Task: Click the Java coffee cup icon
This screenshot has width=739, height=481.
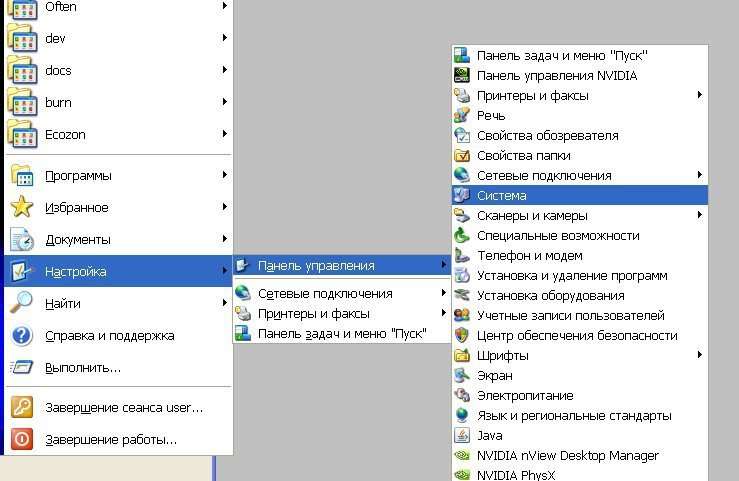Action: pos(462,435)
